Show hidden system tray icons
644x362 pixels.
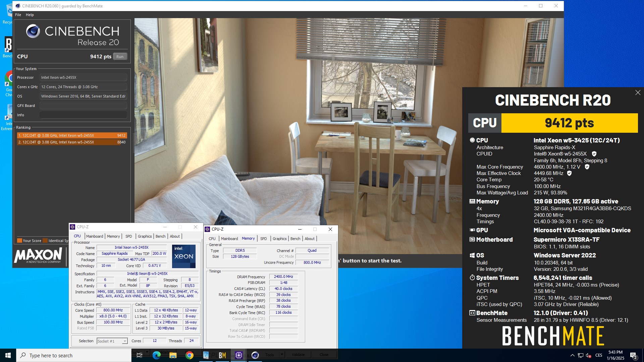click(572, 355)
